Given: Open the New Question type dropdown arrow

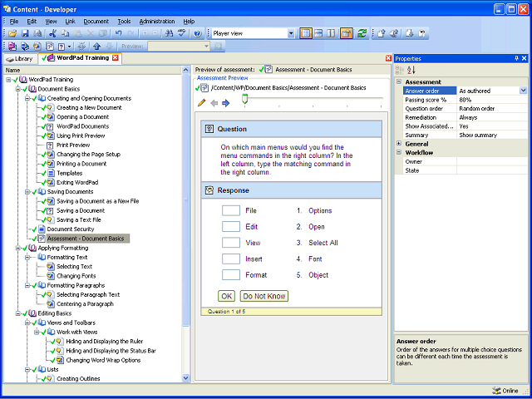Looking at the screenshot, I should pos(69,47).
